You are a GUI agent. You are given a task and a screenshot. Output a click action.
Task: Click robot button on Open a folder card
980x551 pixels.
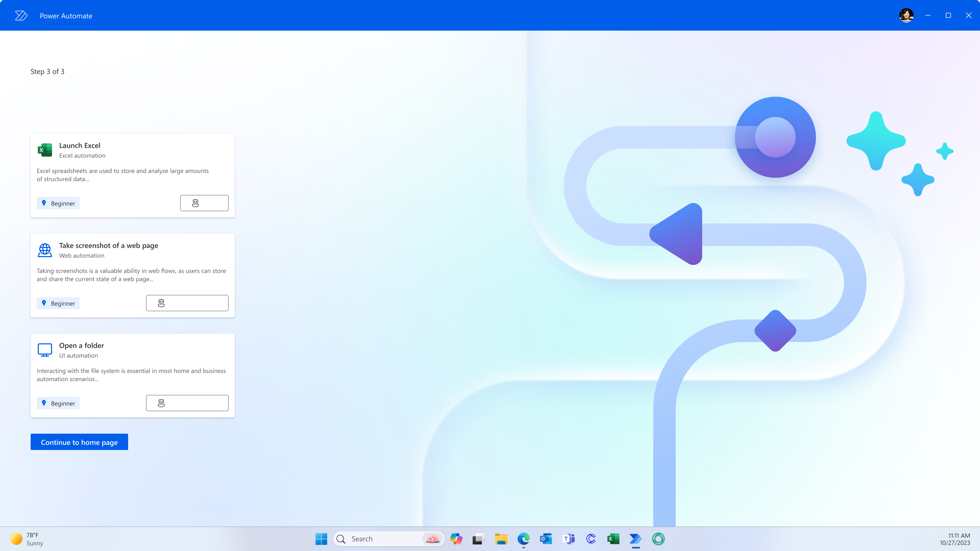pos(187,403)
